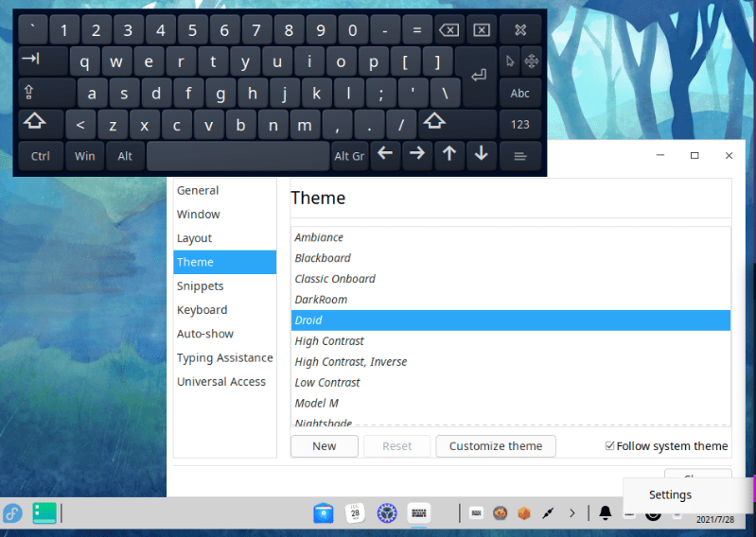
Task: Open the Keyboard preferences section
Action: pos(224,310)
